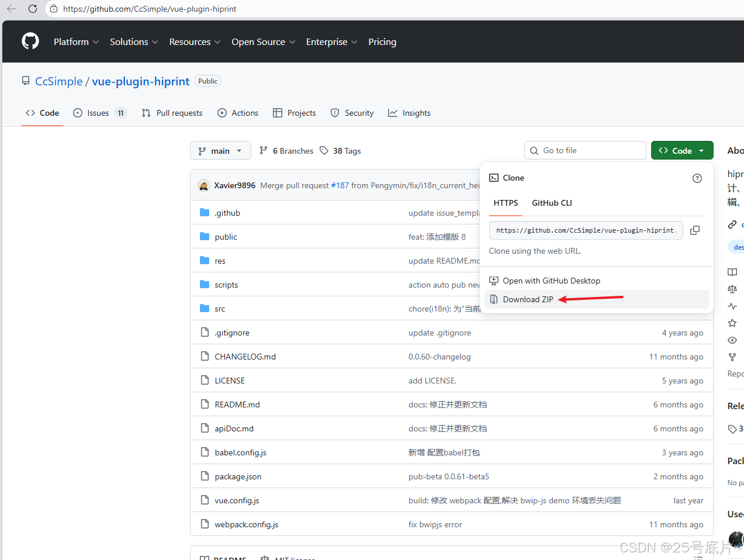The height and width of the screenshot is (560, 744).
Task: Click the sidebar watchers eye icon
Action: click(x=732, y=340)
